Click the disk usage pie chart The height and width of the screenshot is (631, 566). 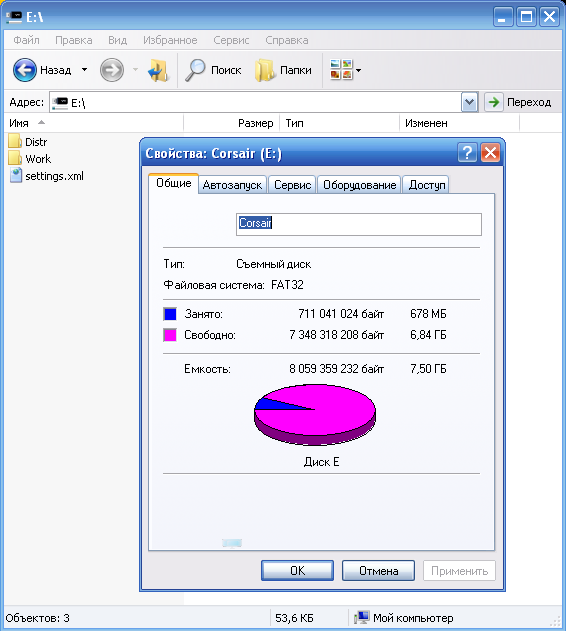(x=315, y=414)
